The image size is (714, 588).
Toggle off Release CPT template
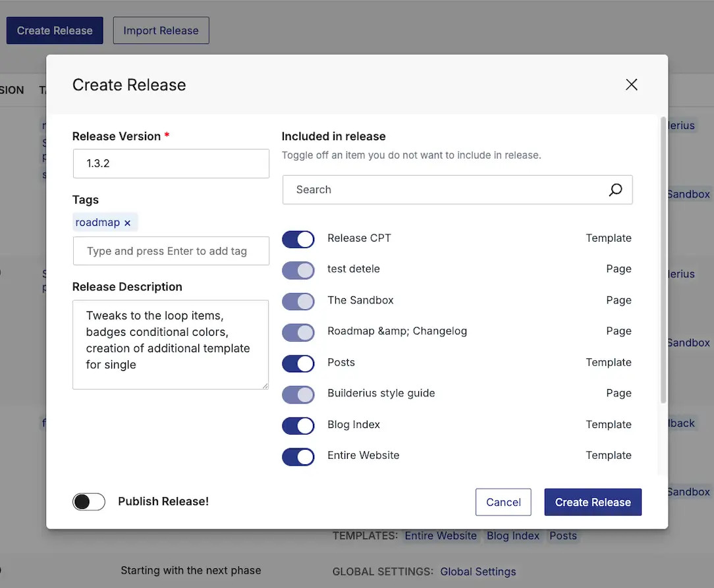298,239
